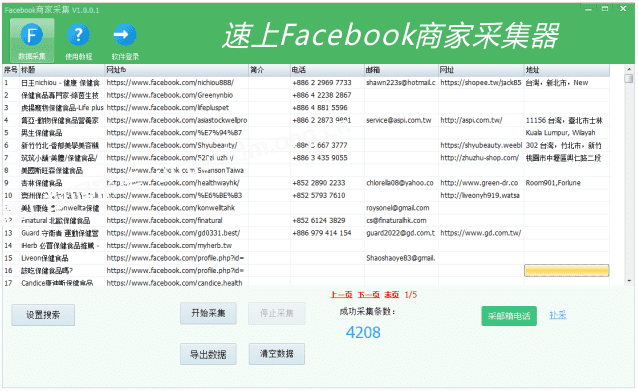Select email cs@finaturalhk.com cell
The width and height of the screenshot is (638, 391).
click(401, 221)
